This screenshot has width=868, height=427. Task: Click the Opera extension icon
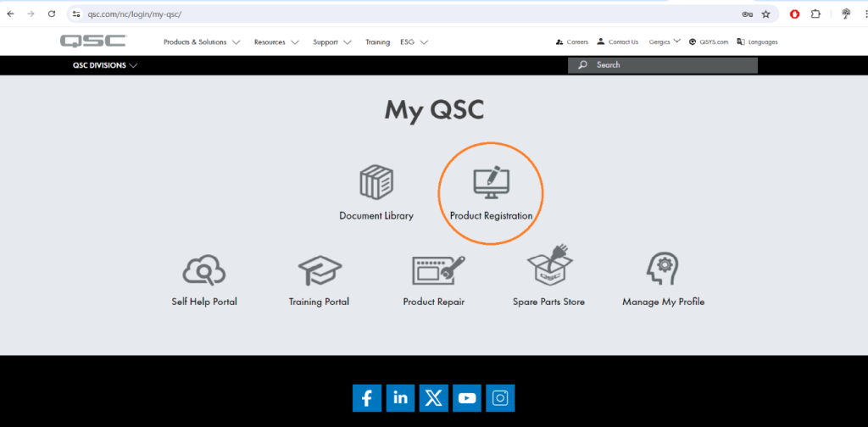coord(795,14)
